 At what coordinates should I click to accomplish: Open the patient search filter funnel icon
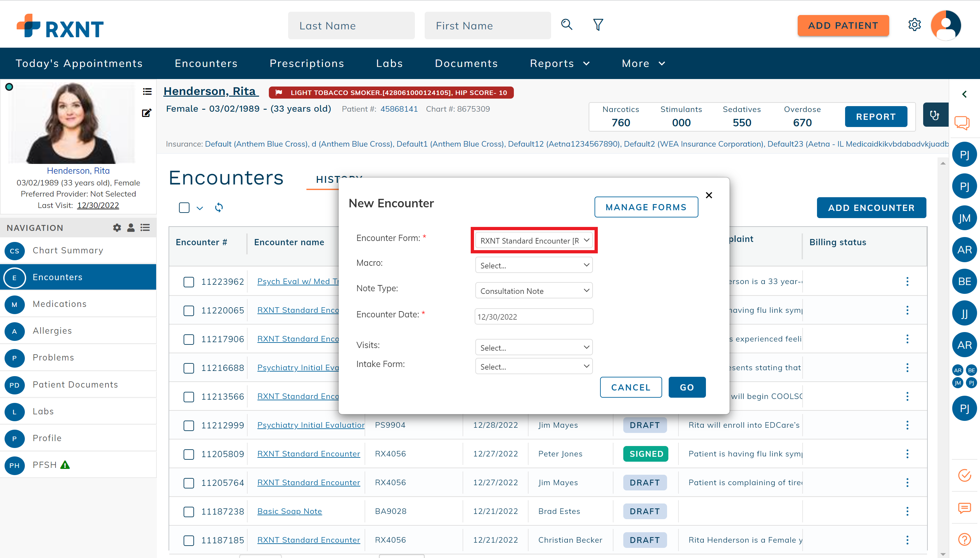pyautogui.click(x=598, y=25)
